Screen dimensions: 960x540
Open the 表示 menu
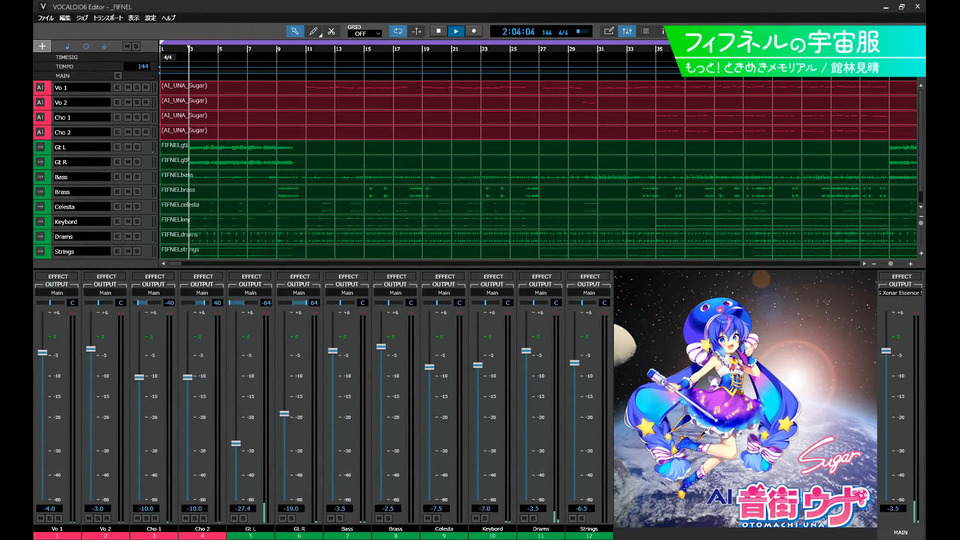point(133,18)
